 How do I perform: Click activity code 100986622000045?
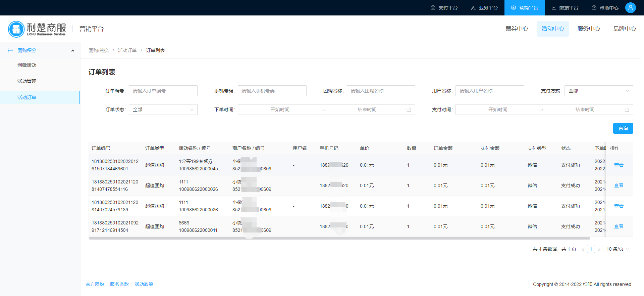coord(198,169)
